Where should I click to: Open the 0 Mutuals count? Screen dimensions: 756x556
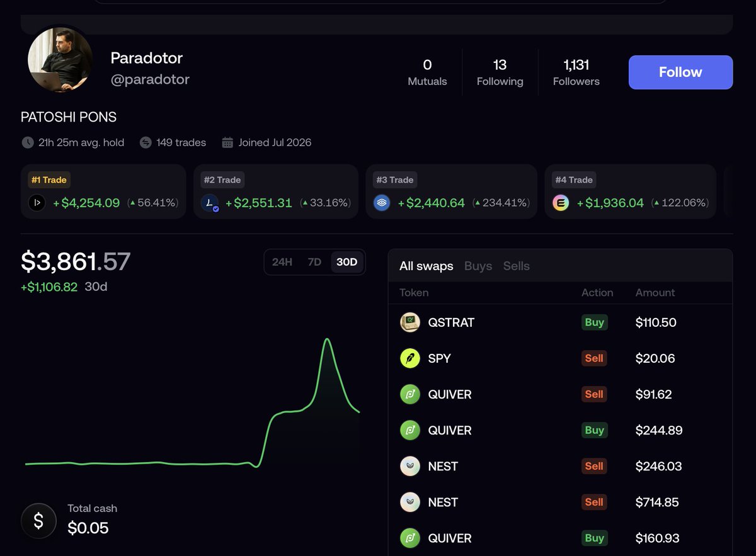(427, 72)
